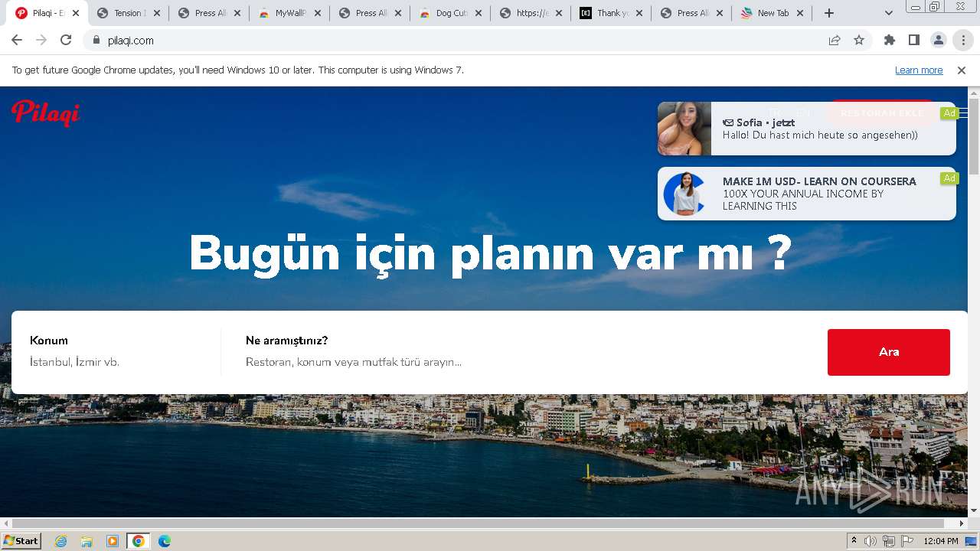Image resolution: width=980 pixels, height=551 pixels.
Task: Focus the Konum location field
Action: point(120,362)
